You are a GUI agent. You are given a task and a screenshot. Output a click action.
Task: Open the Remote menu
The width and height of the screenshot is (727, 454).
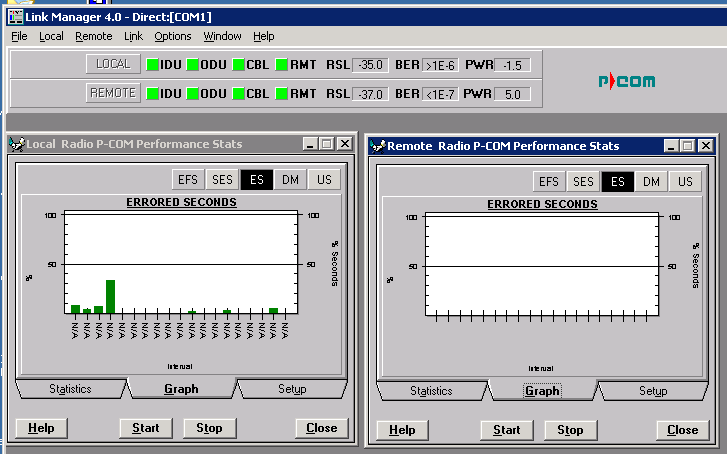[94, 36]
